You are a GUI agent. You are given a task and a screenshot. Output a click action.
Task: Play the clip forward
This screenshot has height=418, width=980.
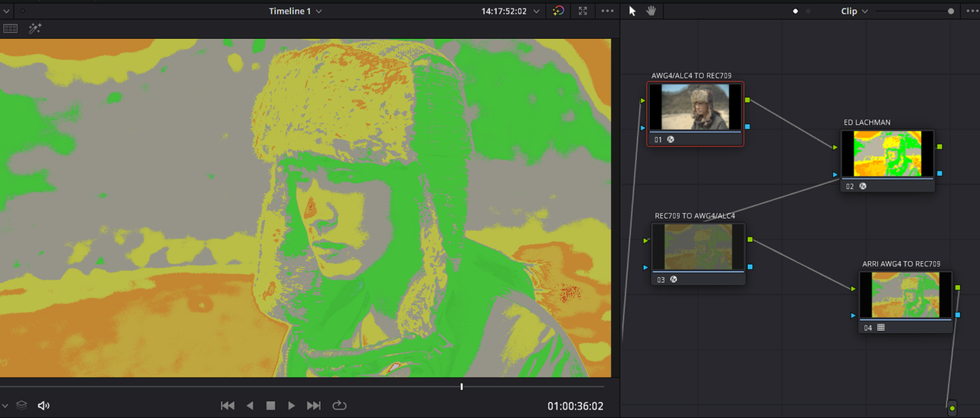pos(292,406)
